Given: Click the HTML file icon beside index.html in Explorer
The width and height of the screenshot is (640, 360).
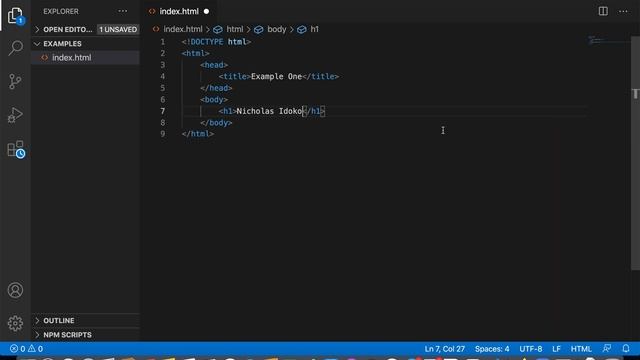Looking at the screenshot, I should point(44,58).
